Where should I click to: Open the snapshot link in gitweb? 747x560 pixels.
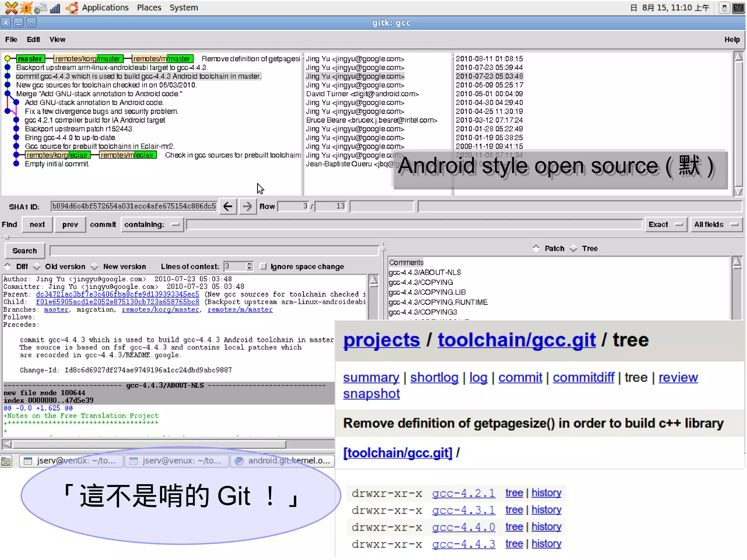[371, 394]
